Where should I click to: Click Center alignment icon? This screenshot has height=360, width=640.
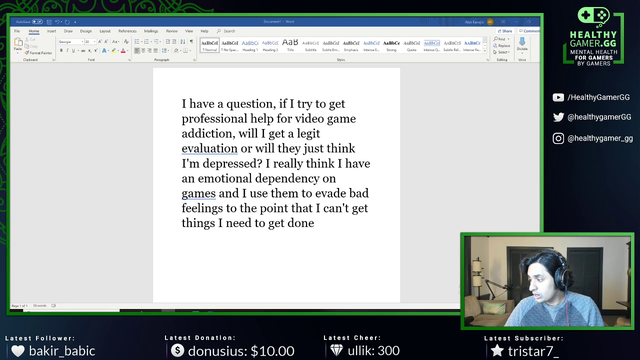click(x=143, y=51)
